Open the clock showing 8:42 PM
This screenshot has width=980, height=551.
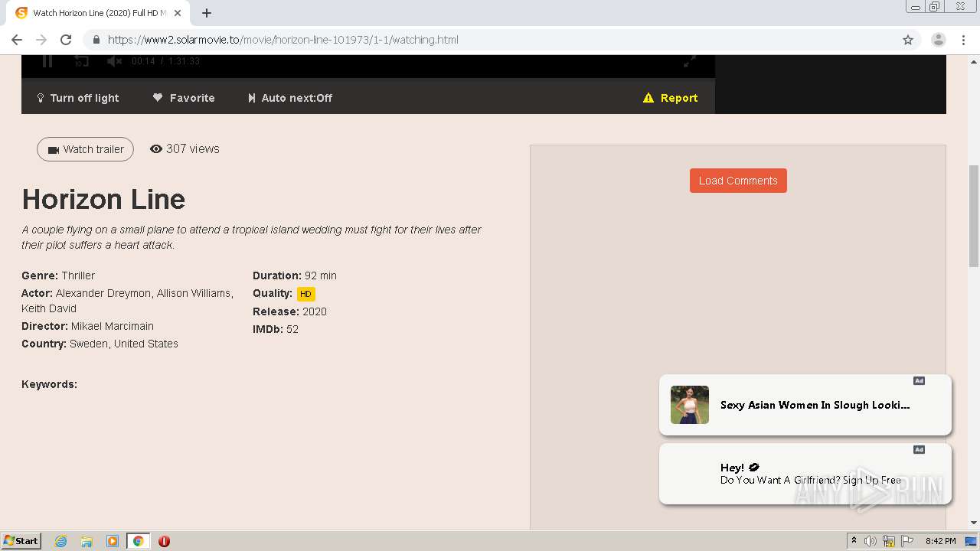click(940, 541)
